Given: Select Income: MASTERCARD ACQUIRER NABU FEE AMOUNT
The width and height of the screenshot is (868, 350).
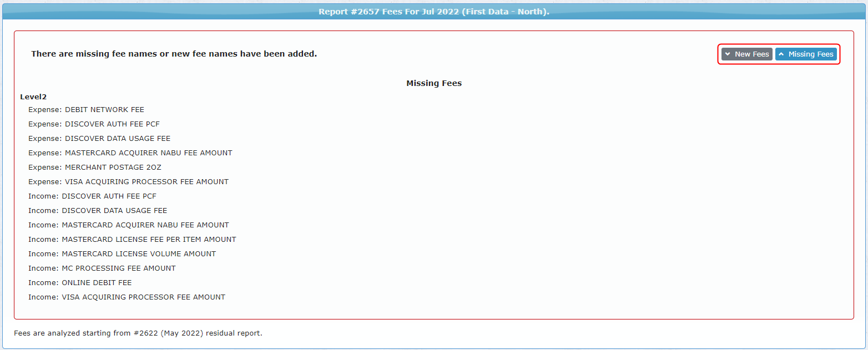Looking at the screenshot, I should 129,225.
